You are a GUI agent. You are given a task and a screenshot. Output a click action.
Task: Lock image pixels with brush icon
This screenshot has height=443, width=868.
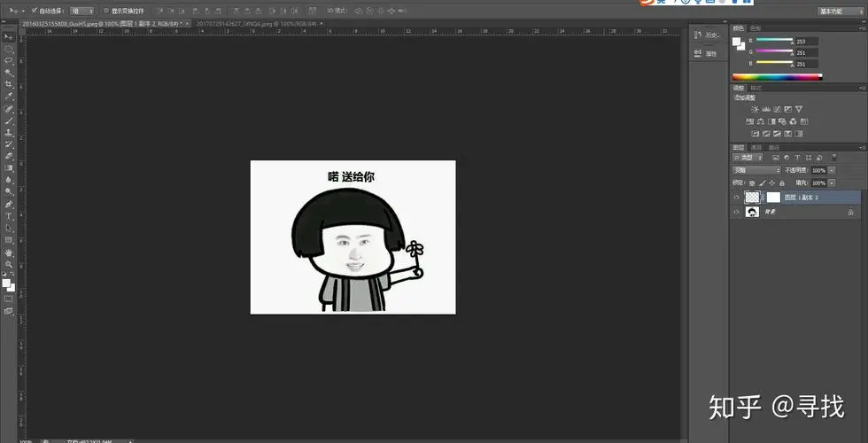coord(763,183)
